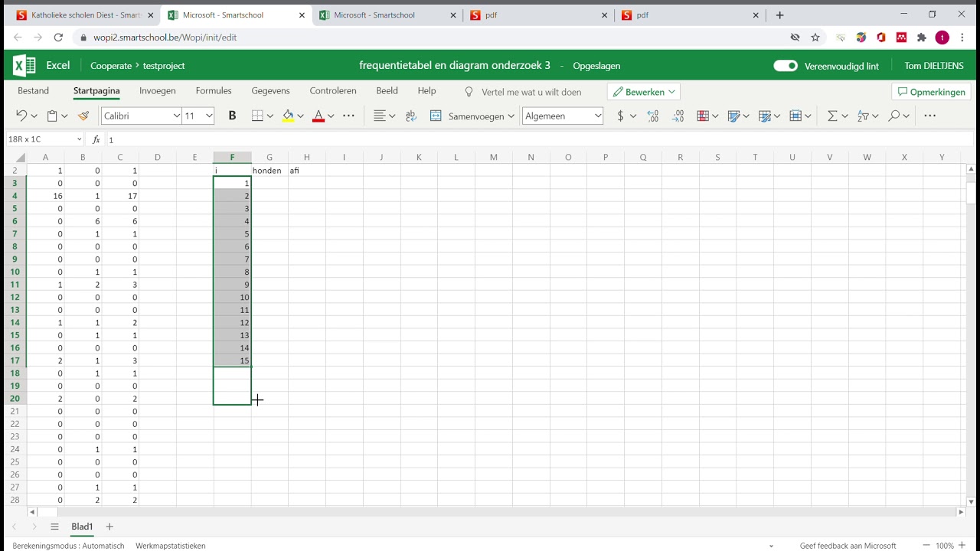Click the lightbulb tell-me icon

point(469,92)
